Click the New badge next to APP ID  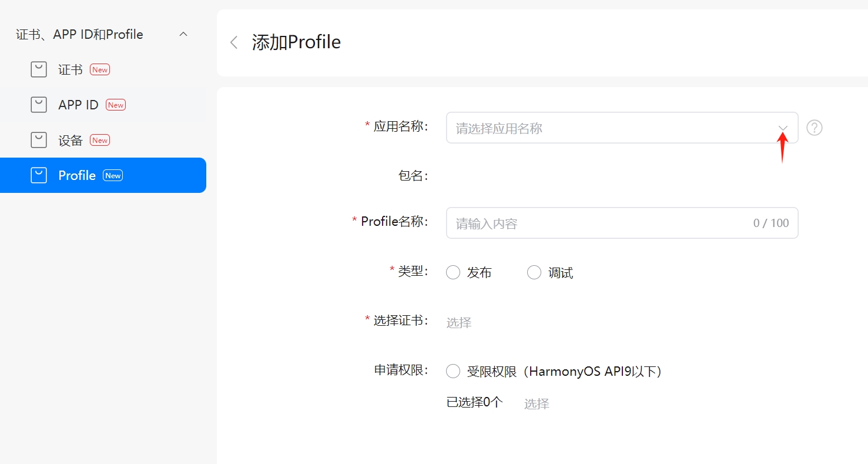(x=116, y=105)
